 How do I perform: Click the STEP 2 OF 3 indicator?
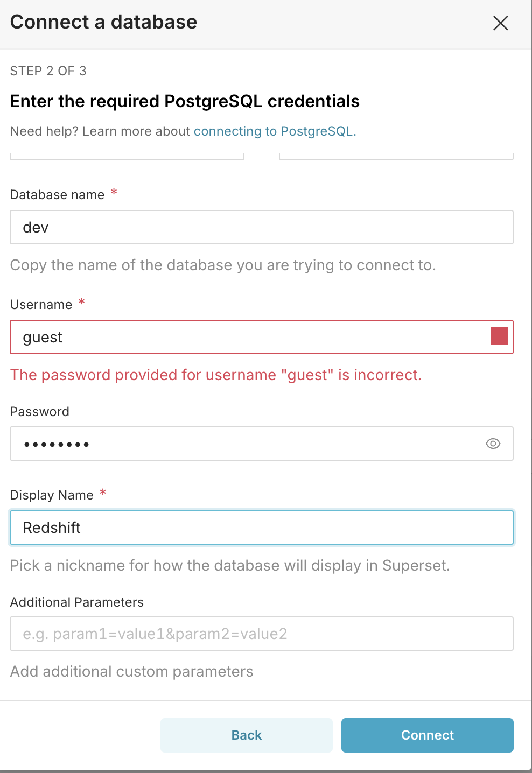click(x=48, y=71)
